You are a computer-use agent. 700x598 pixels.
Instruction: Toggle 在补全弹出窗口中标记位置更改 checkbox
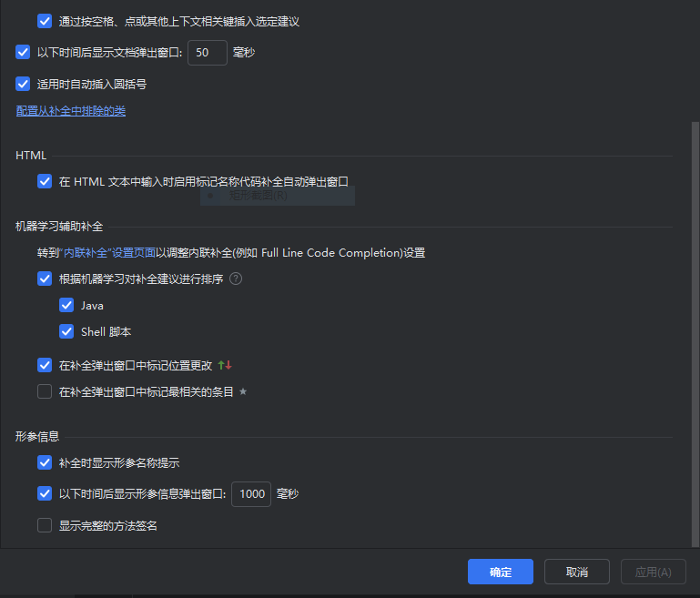click(x=45, y=365)
